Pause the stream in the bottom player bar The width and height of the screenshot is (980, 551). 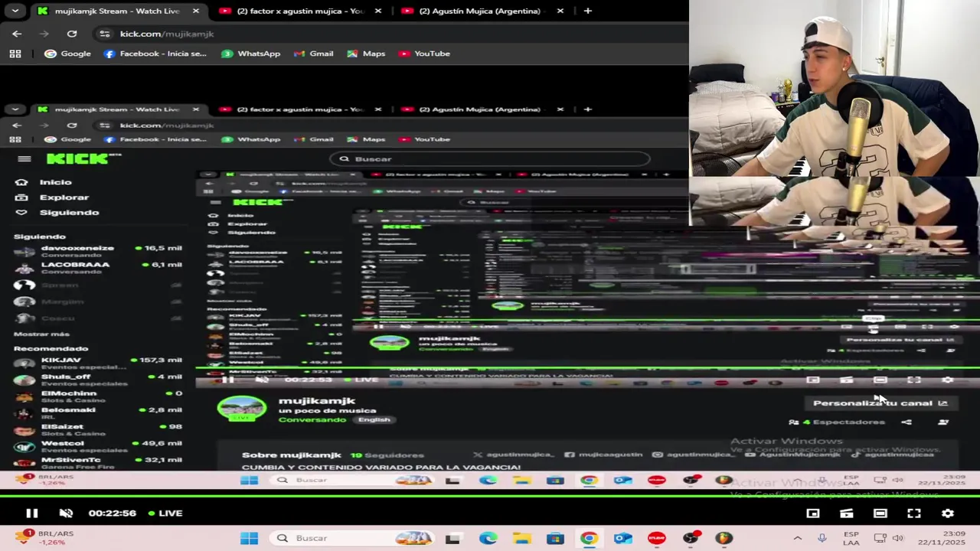[x=32, y=514]
